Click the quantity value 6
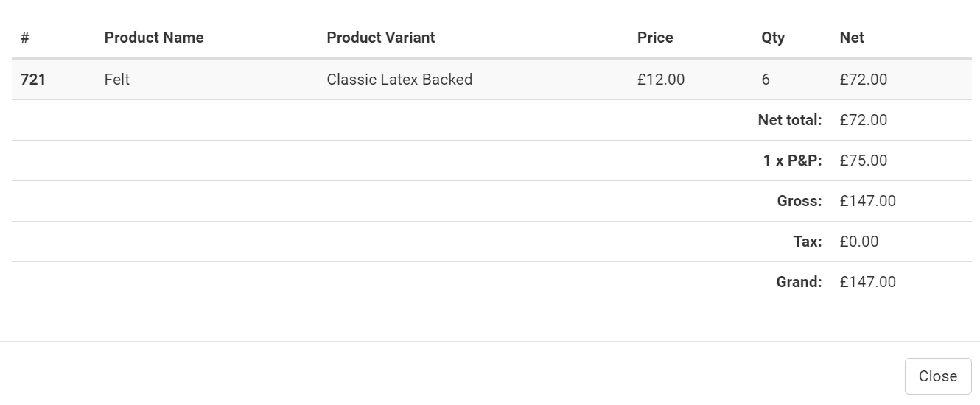Image resolution: width=980 pixels, height=405 pixels. [766, 80]
